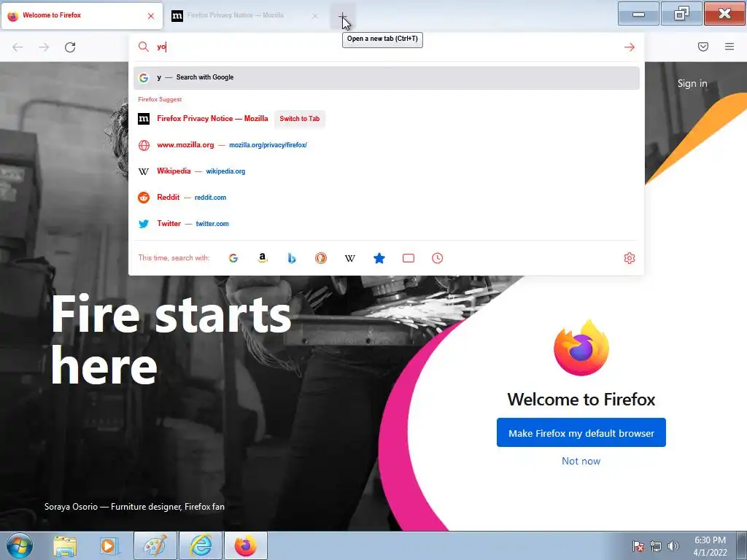Search bookmarks via the star icon

point(379,258)
